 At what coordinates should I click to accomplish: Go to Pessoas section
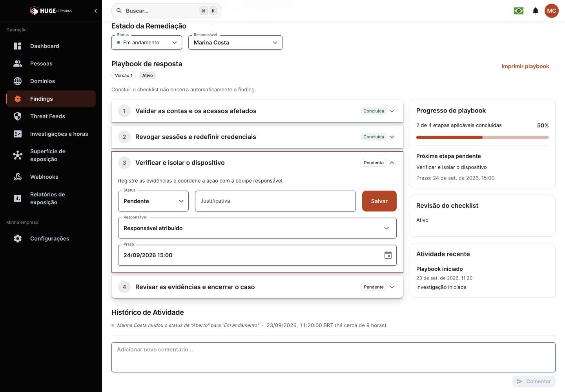click(x=51, y=64)
